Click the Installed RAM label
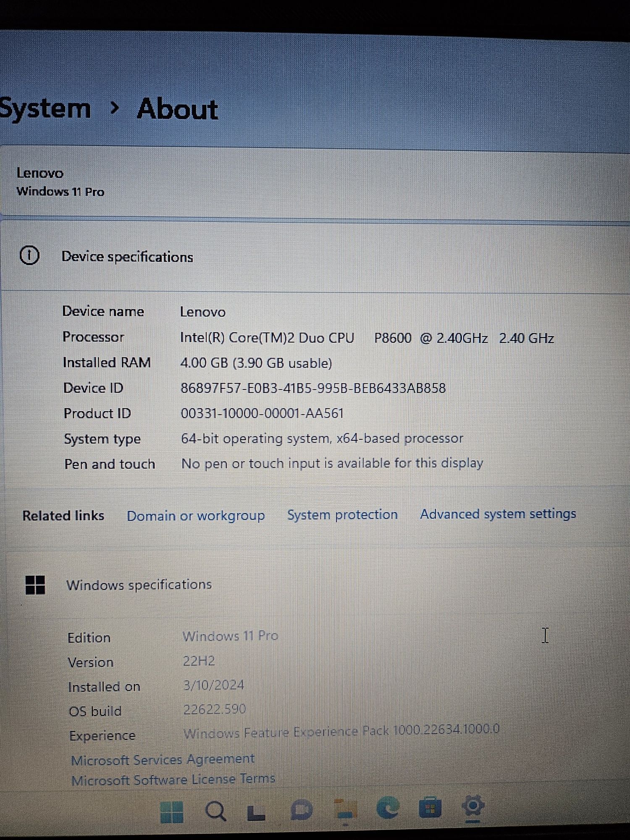 [x=107, y=362]
